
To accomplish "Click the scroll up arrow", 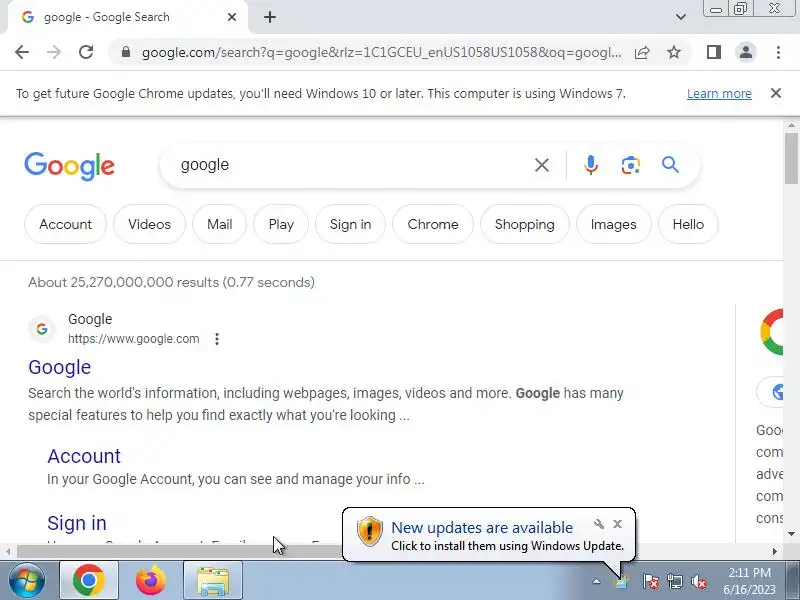I will pos(791,126).
